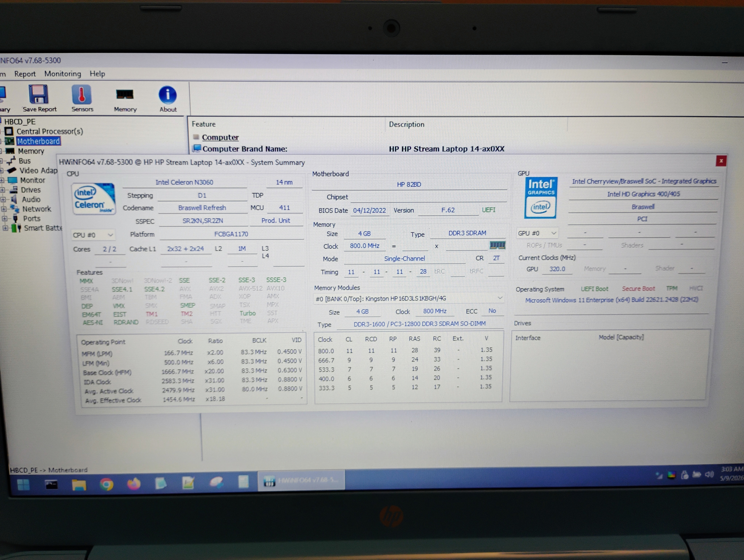Screen dimensions: 744x560
Task: Click the Motherboard node icon
Action: (x=9, y=141)
